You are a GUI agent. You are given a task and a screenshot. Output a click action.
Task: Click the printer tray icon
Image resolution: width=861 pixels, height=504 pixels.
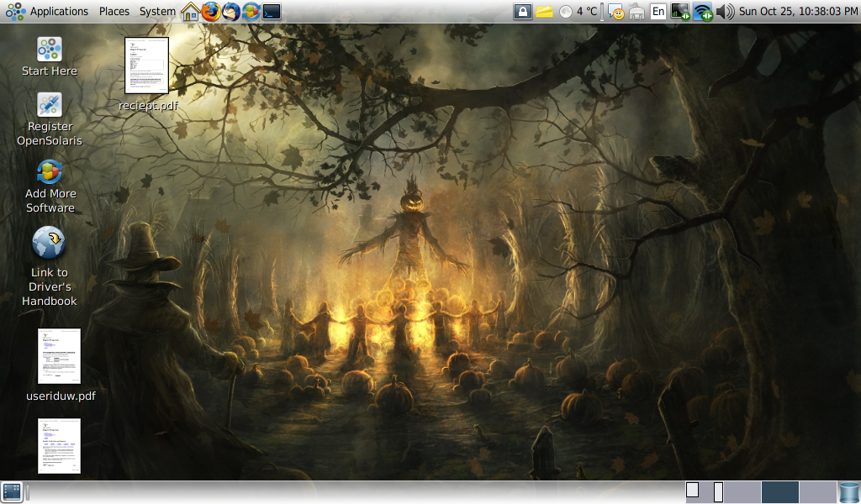pos(637,12)
